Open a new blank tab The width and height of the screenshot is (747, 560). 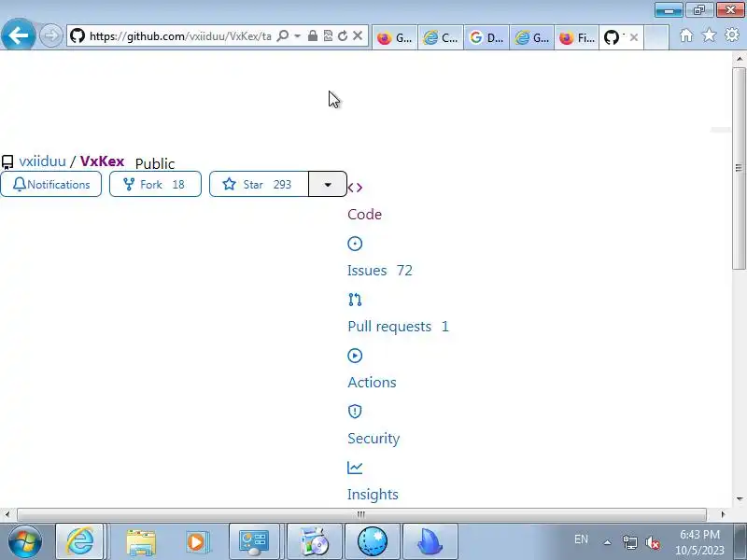click(x=656, y=37)
